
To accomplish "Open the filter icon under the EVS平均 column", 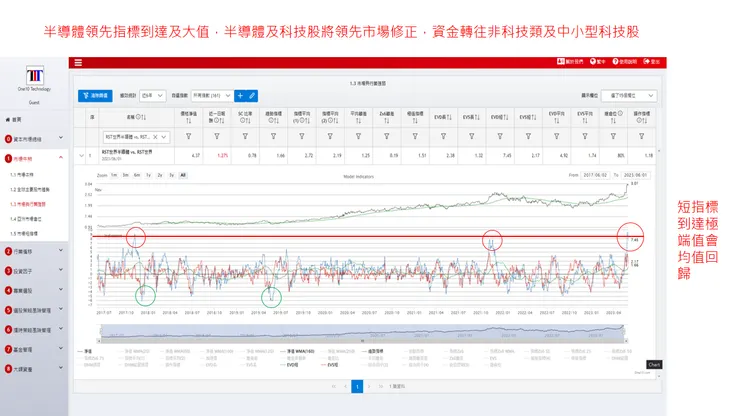I will coord(585,136).
